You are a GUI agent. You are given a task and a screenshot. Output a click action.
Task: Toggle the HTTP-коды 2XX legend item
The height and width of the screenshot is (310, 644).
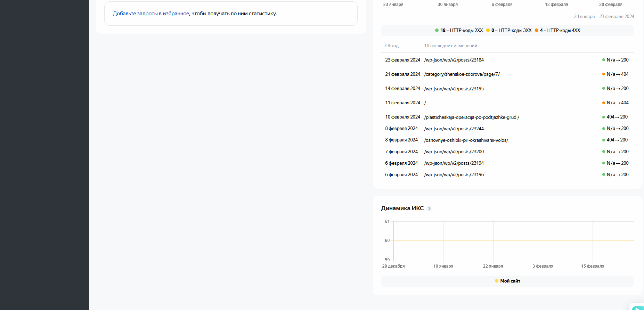(459, 30)
